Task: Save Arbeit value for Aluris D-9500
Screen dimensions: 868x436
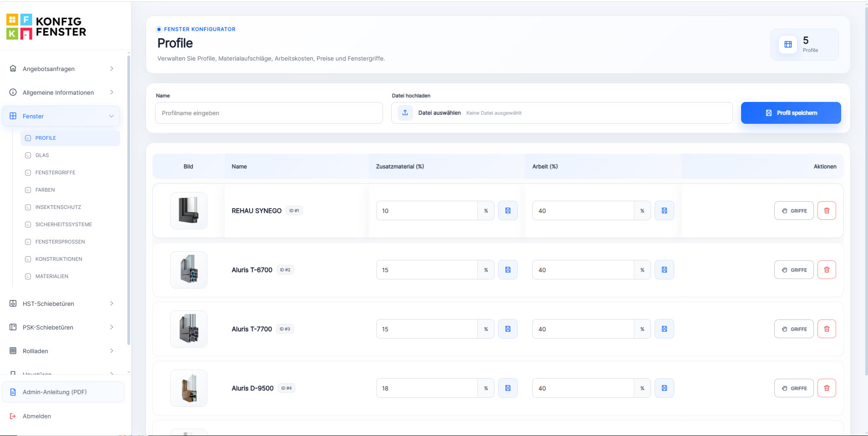Action: click(x=664, y=388)
